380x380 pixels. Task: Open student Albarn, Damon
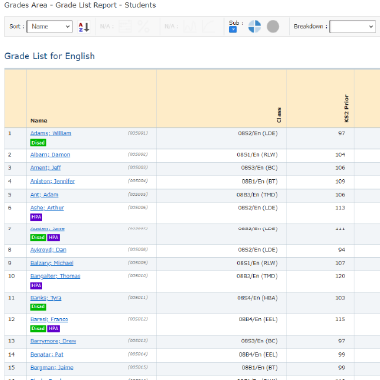(50, 155)
